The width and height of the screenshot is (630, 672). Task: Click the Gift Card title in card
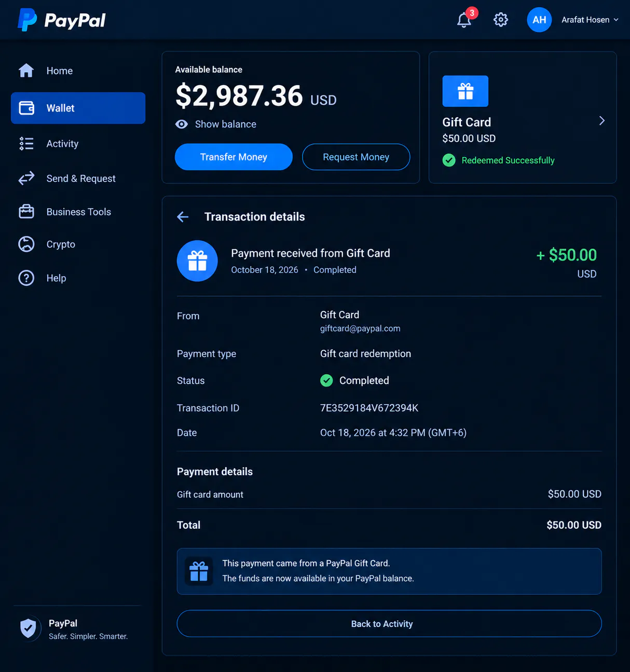[467, 122]
